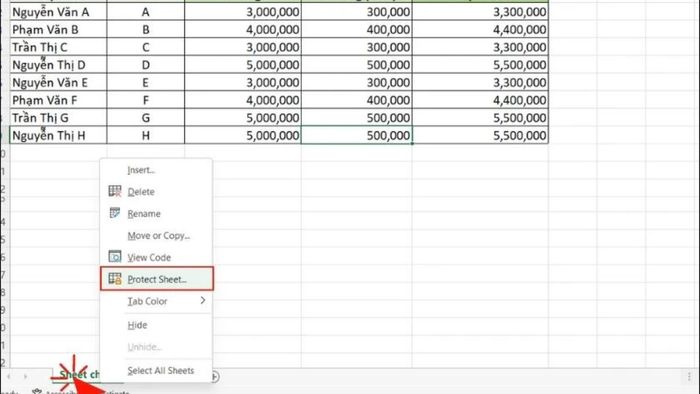Select cell Trần Thị G

[58, 118]
